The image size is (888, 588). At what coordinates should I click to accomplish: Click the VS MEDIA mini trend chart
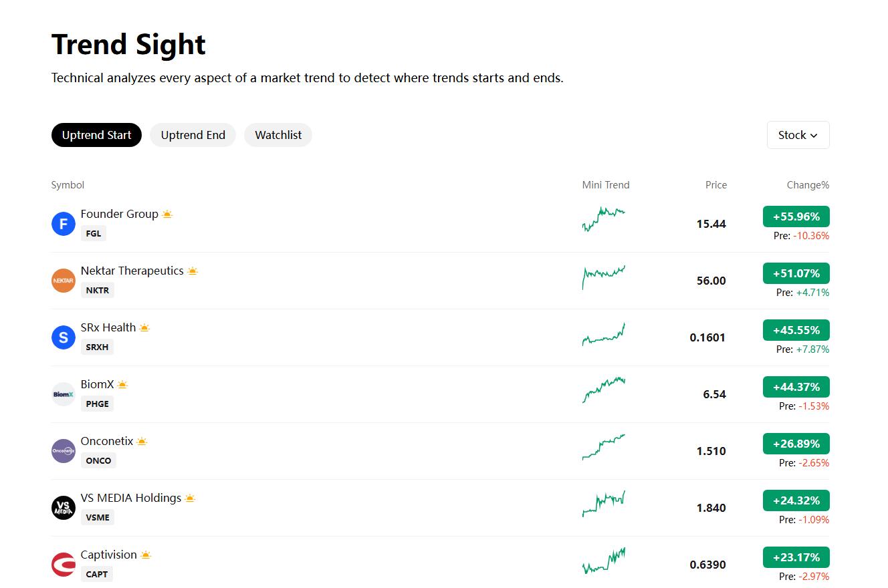coord(604,504)
